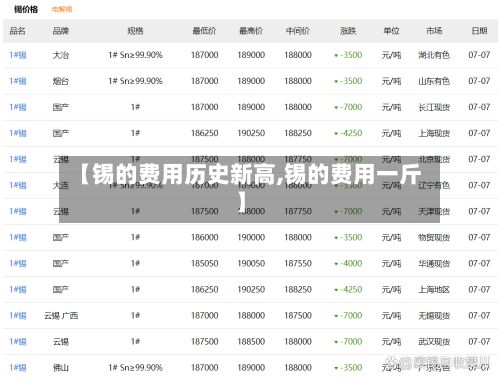Click -3500 change in 湖北有色 row
Viewport: 500px width, 380px height.
pyautogui.click(x=348, y=55)
